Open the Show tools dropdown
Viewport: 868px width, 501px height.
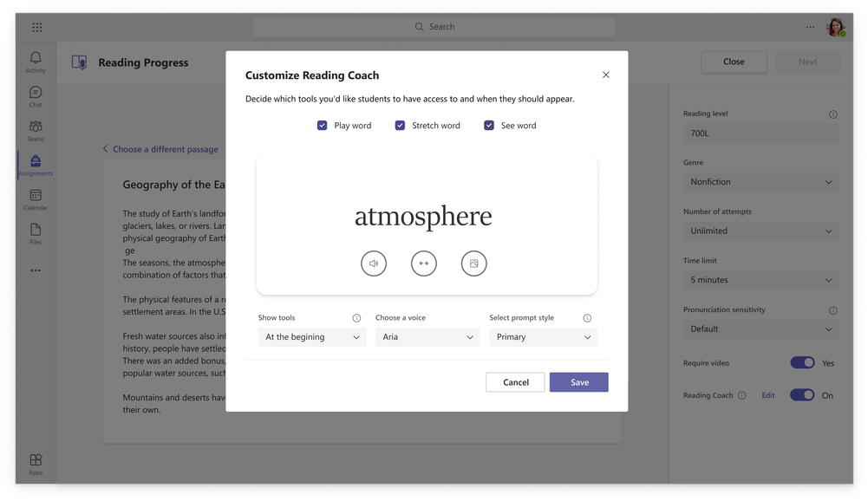coord(311,337)
